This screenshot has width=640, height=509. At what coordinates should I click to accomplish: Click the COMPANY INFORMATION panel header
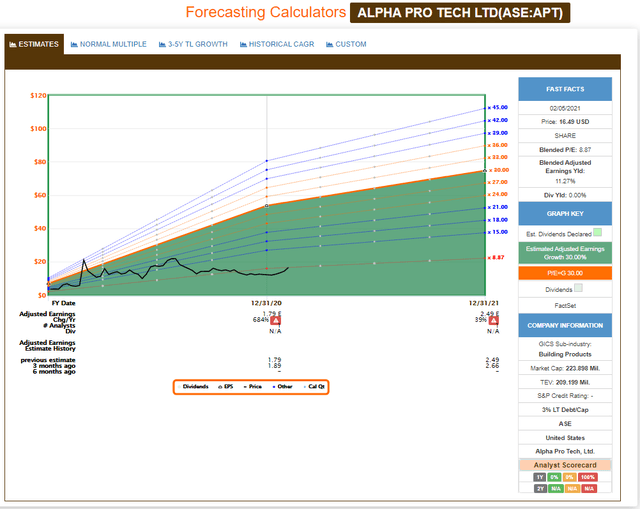(x=565, y=325)
